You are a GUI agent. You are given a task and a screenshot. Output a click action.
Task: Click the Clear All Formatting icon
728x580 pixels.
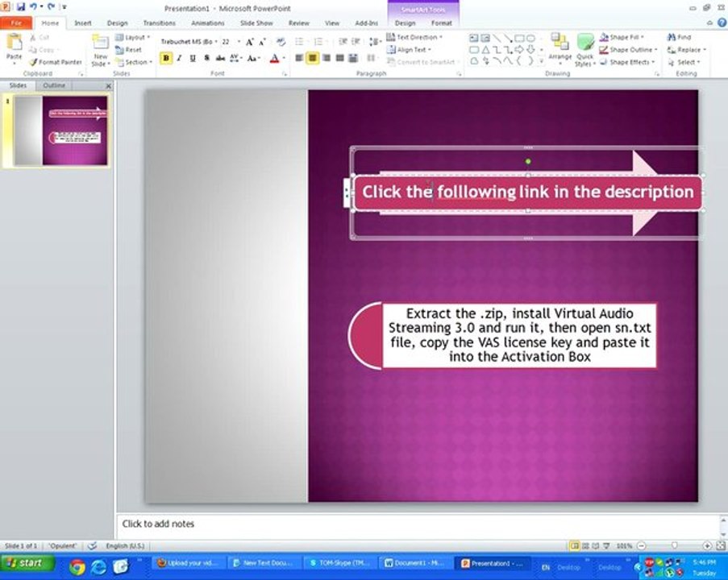pyautogui.click(x=281, y=42)
